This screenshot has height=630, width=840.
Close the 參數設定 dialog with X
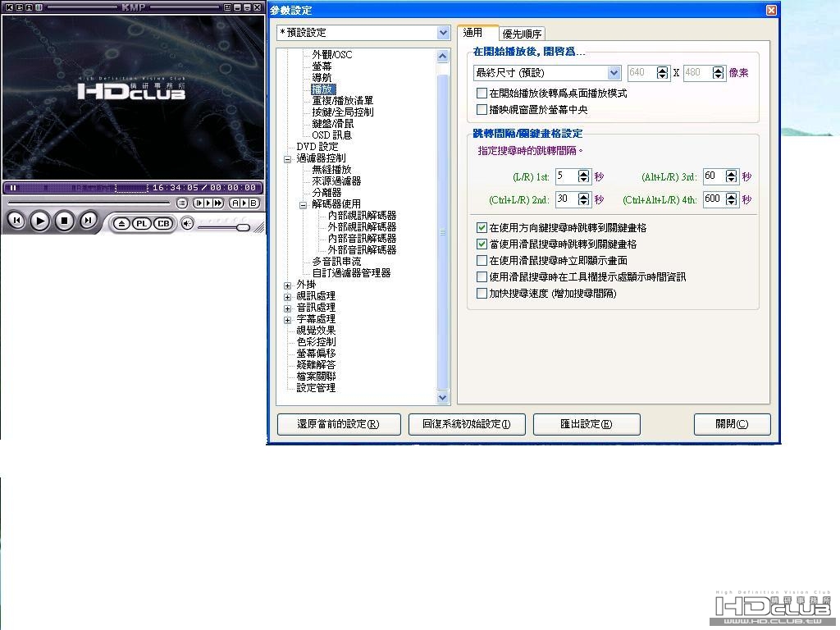tap(771, 10)
